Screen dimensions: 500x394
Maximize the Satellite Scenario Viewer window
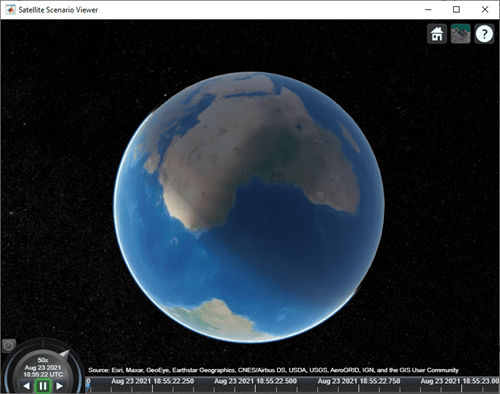click(456, 10)
